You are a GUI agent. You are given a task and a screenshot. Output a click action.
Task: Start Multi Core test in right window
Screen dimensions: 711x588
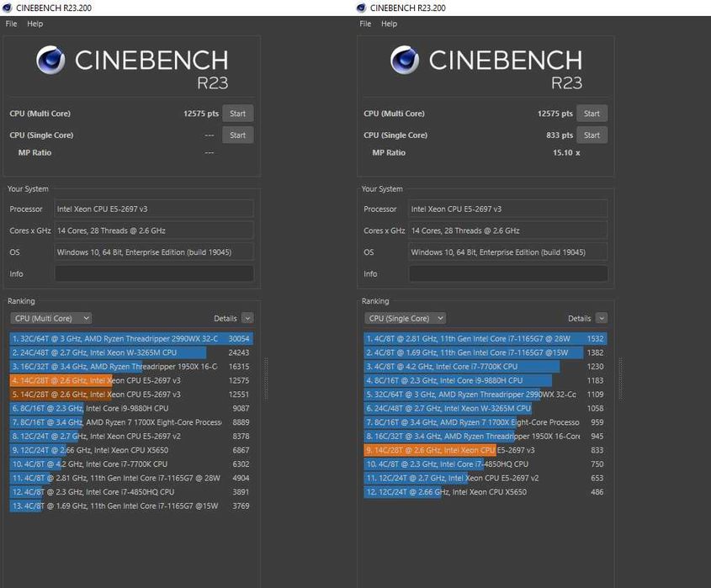click(x=592, y=114)
